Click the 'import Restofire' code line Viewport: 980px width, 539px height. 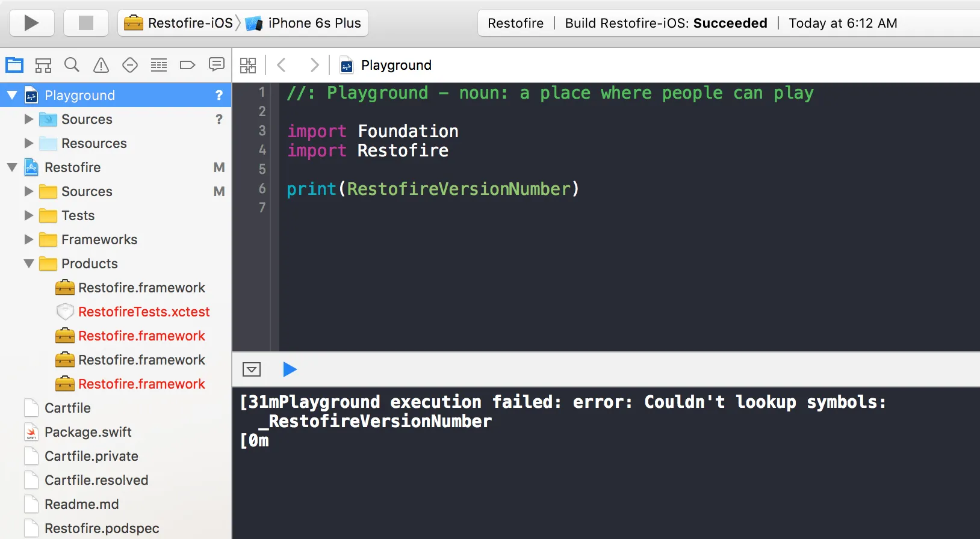tap(368, 150)
